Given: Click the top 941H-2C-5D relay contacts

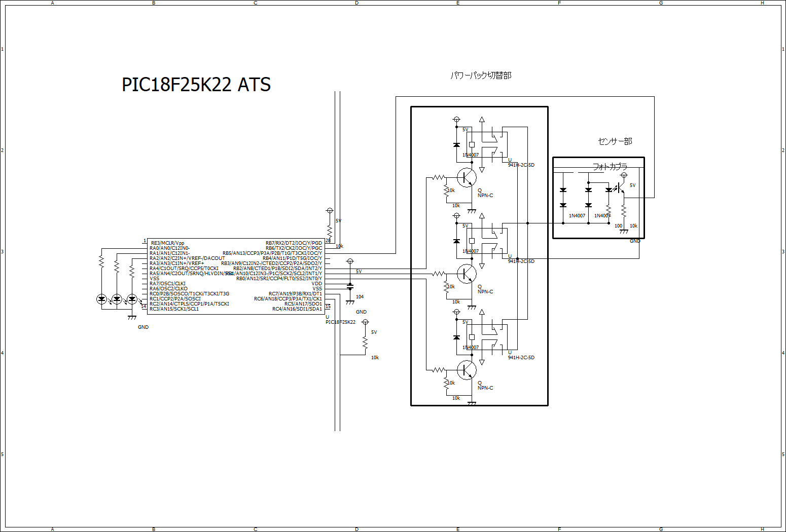Looking at the screenshot, I should [x=494, y=144].
